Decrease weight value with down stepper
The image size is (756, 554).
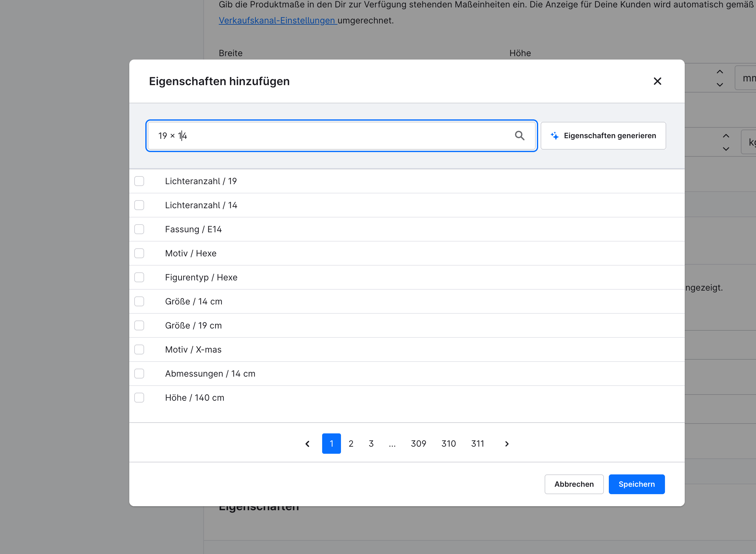point(726,149)
